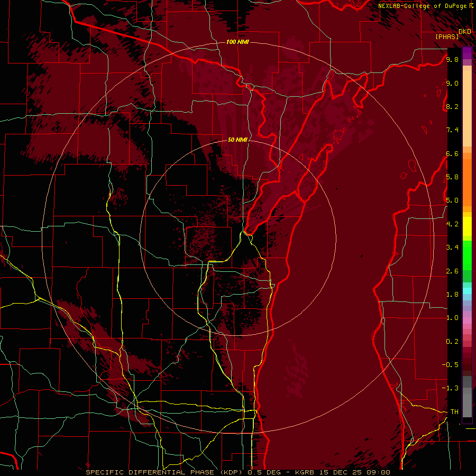The height and width of the screenshot is (476, 476).
Task: Click the 5.0 scale label
Action: [452, 200]
